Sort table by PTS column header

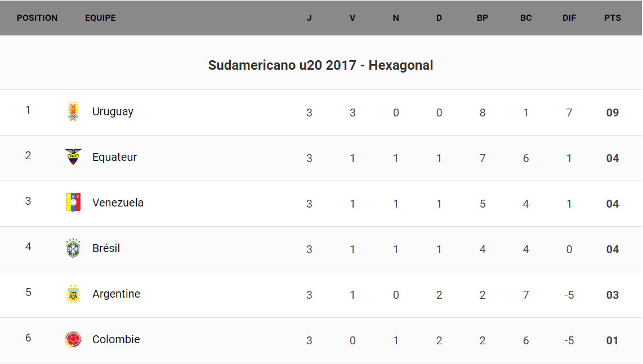[x=612, y=18]
